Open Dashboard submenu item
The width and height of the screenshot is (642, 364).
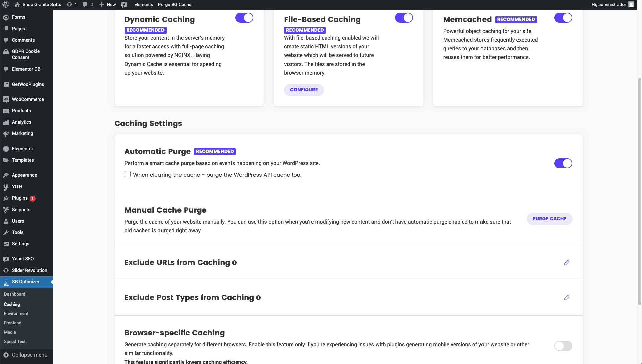[15, 294]
